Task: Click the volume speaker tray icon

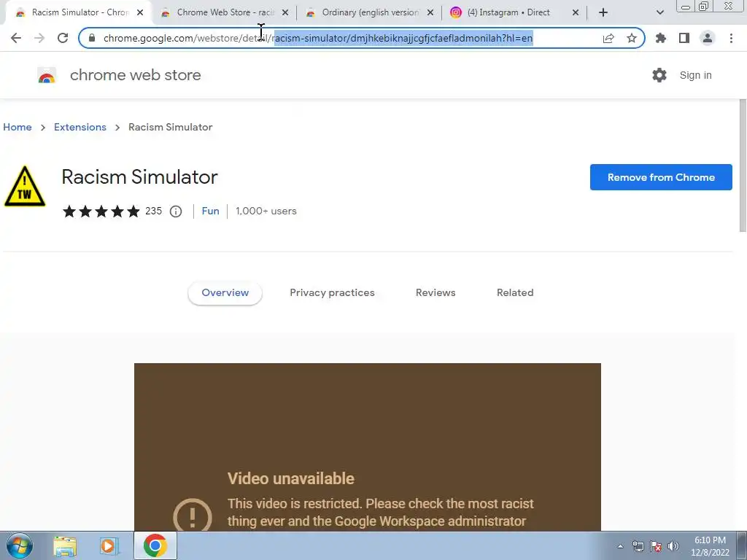Action: point(673,546)
